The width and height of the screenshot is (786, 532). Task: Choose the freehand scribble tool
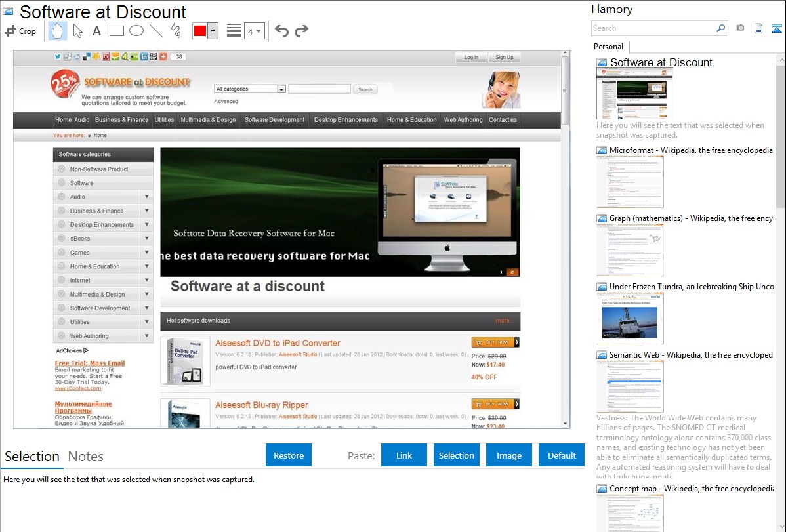click(176, 31)
